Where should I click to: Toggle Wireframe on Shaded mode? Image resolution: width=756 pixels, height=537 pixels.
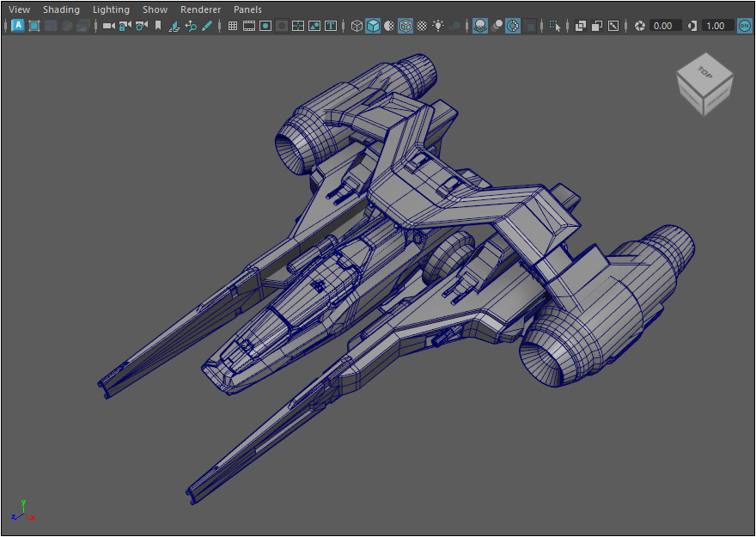pyautogui.click(x=405, y=26)
